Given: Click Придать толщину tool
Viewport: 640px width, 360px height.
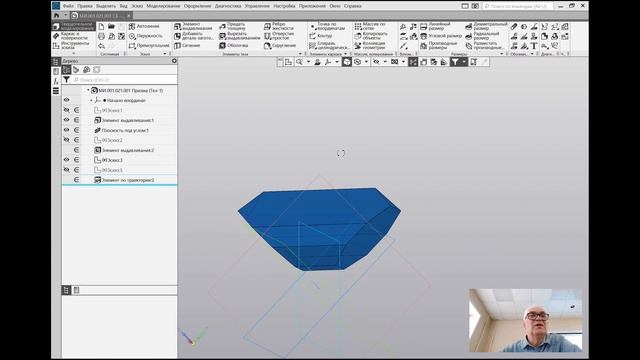Looking at the screenshot, I should pyautogui.click(x=232, y=27).
